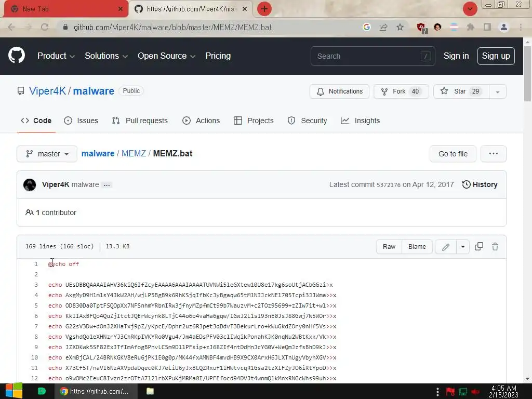Viewport: 532px width, 399px height.
Task: Focus the GitHub search field
Action: point(373,56)
